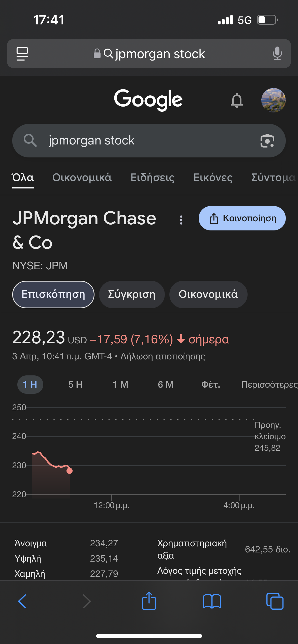
Task: Tap the Safari page settings reader icon
Action: tap(22, 54)
